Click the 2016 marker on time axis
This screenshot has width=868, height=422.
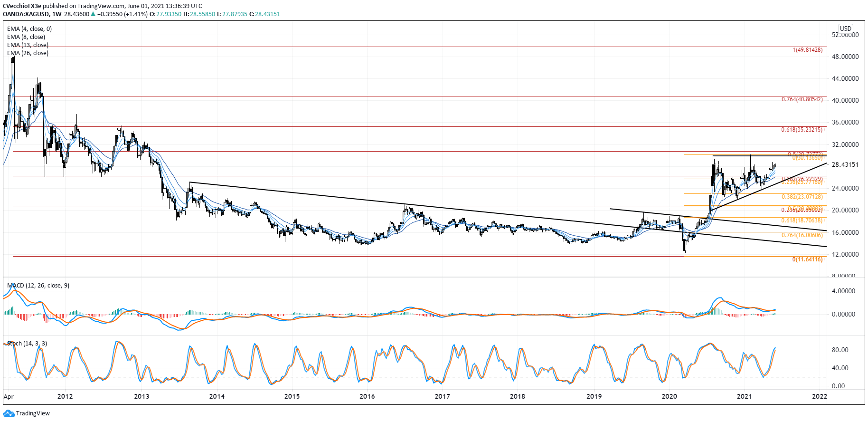(367, 396)
